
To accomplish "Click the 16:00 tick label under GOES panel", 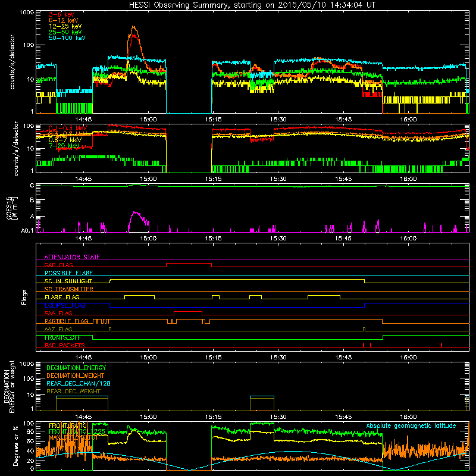I will pos(408,239).
